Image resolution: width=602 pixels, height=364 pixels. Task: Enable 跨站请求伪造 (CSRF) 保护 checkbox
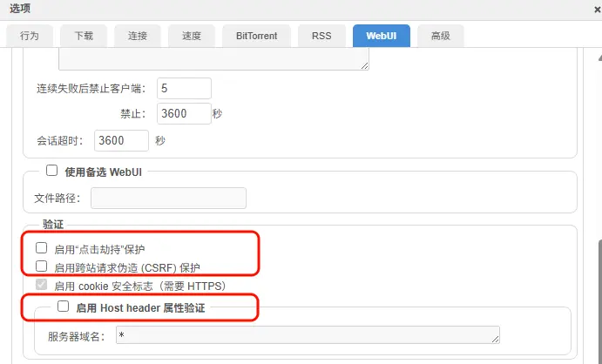[41, 266]
